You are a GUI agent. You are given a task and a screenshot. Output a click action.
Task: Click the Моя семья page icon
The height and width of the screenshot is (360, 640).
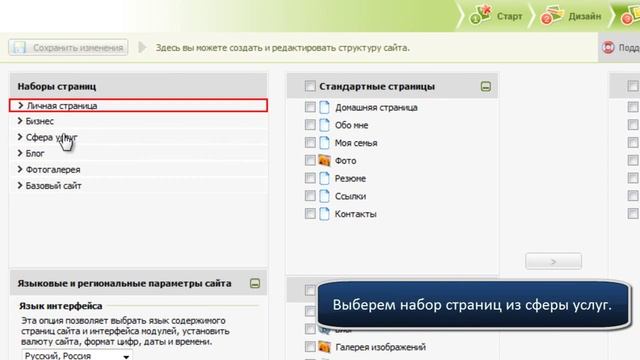[x=324, y=143]
